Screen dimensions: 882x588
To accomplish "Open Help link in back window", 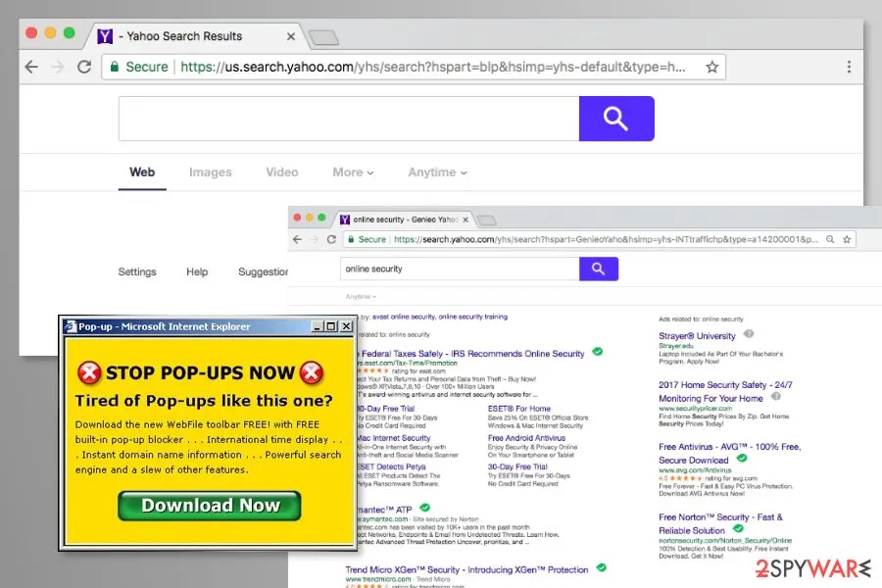I will click(197, 271).
